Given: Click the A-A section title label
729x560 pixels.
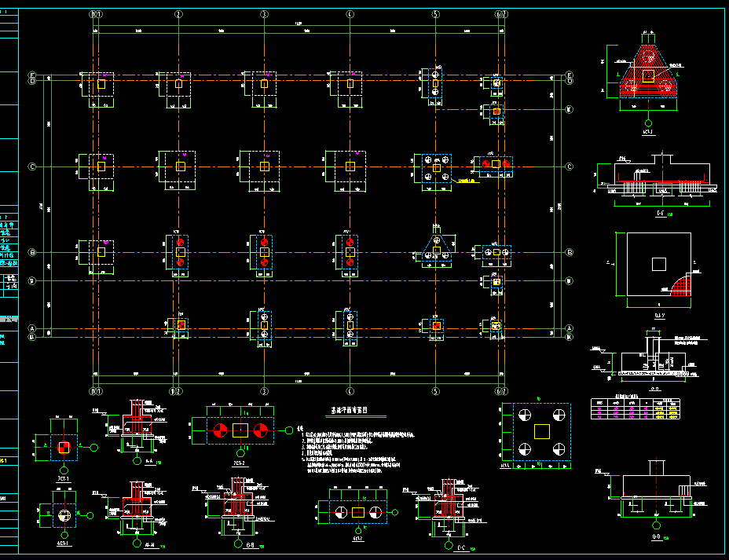Looking at the screenshot, I should point(150,462).
